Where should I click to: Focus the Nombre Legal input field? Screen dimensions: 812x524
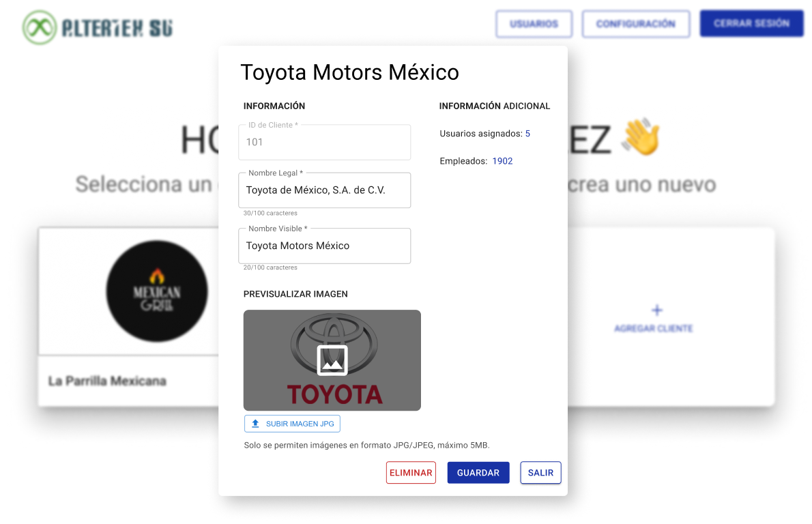(325, 190)
